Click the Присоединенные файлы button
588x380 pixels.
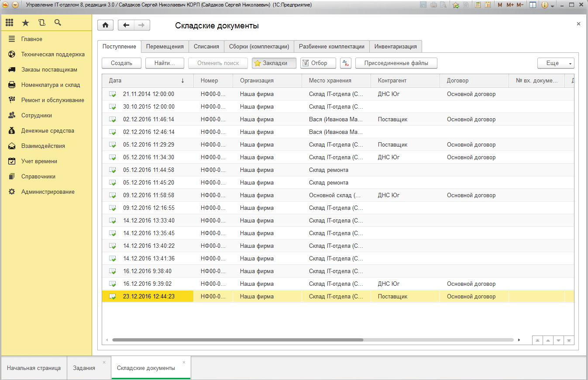(x=396, y=63)
